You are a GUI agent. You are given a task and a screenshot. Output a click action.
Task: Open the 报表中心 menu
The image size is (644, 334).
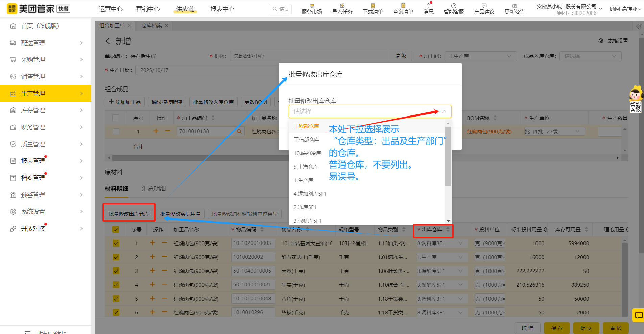pyautogui.click(x=222, y=9)
